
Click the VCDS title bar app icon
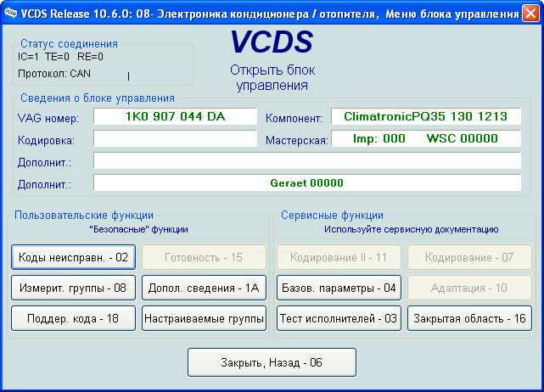pos(10,14)
